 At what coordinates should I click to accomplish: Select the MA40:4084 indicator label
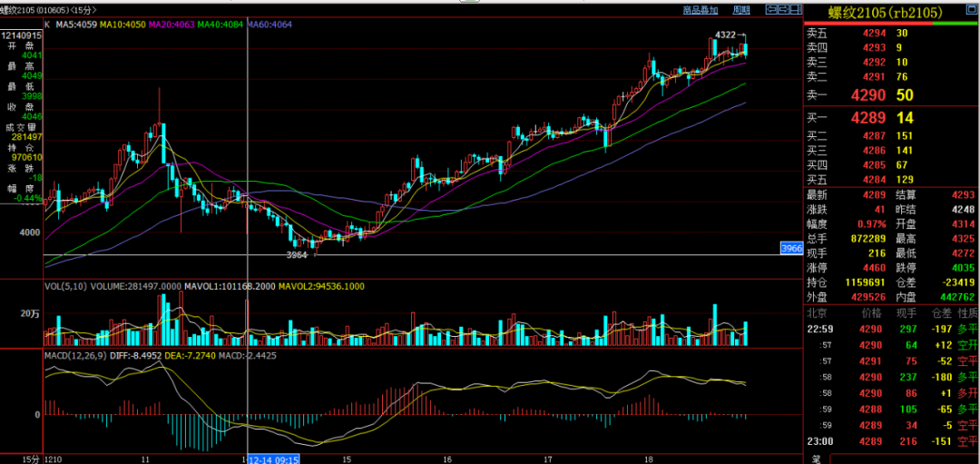click(x=220, y=25)
